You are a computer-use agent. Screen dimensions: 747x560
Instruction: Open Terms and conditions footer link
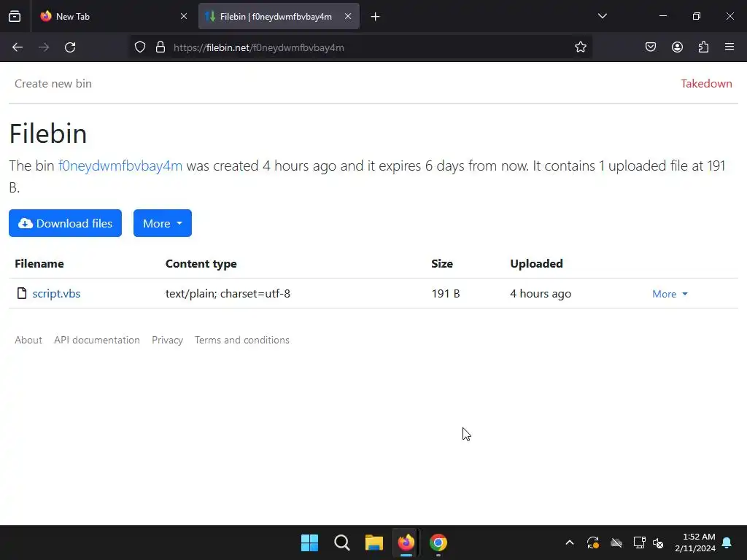point(242,340)
